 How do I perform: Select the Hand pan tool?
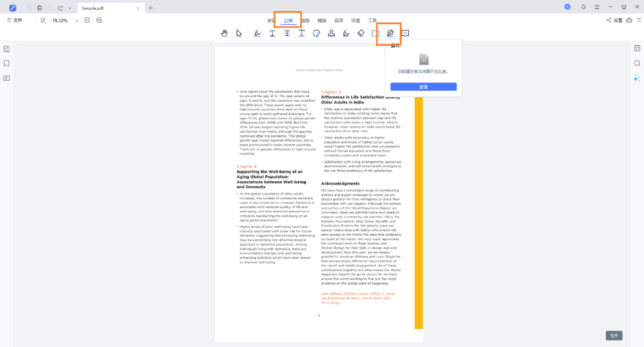pyautogui.click(x=223, y=33)
